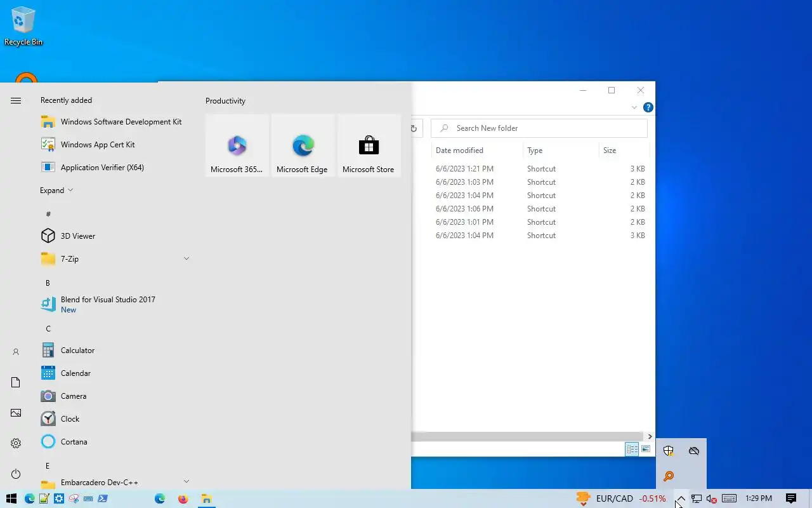This screenshot has width=812, height=508.
Task: Sort by Size column header
Action: [x=624, y=150]
